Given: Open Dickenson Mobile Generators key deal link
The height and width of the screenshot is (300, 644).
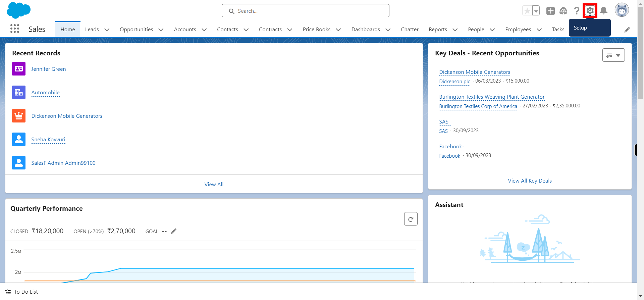Looking at the screenshot, I should [x=475, y=72].
